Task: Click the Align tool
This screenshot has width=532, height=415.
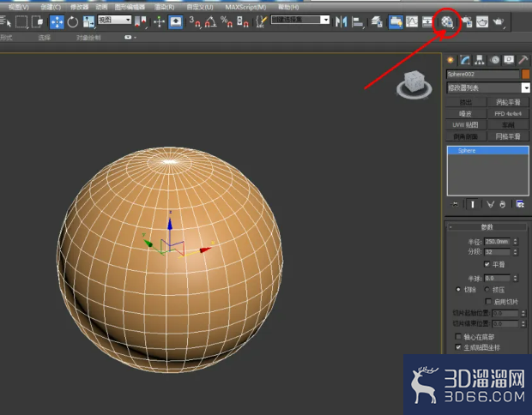Action: coord(357,22)
